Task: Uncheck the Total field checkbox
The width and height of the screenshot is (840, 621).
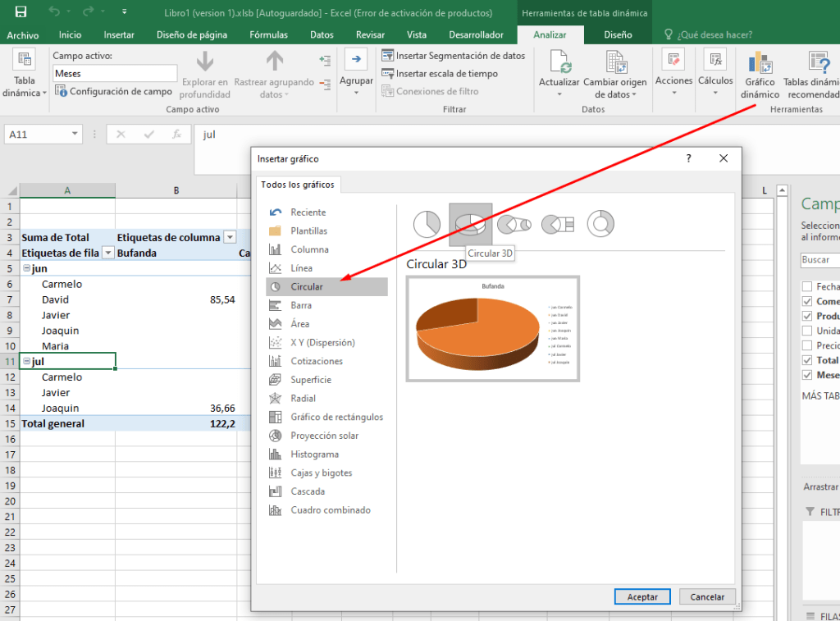Action: coord(807,360)
